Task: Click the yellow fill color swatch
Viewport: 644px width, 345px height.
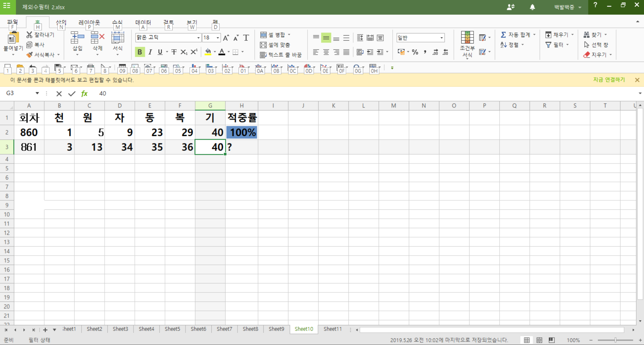Action: 208,52
